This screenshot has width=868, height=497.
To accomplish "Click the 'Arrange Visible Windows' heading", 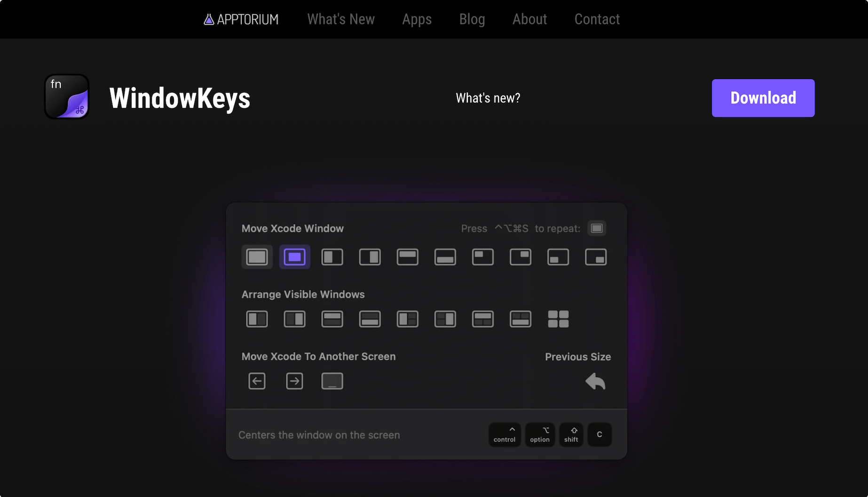I will click(x=303, y=295).
